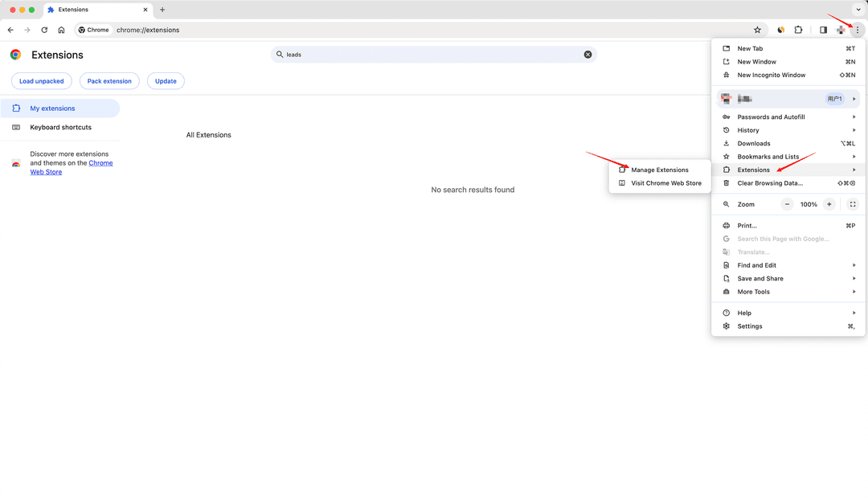Enter full screen via the Zoom fullscreen icon
Viewport: 868px width, 500px height.
(853, 204)
